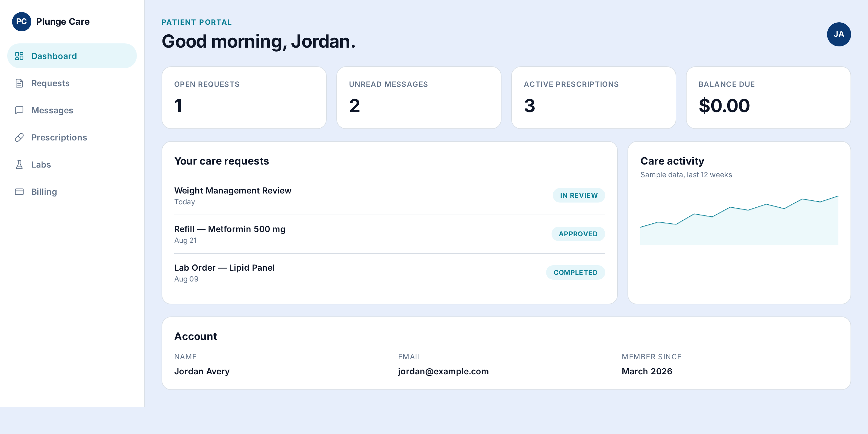868x434 pixels.
Task: Click the PATIENT PORTAL label
Action: point(197,22)
